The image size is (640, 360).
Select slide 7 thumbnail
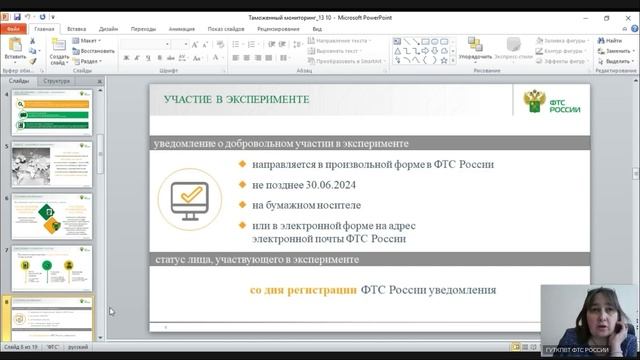(52, 268)
